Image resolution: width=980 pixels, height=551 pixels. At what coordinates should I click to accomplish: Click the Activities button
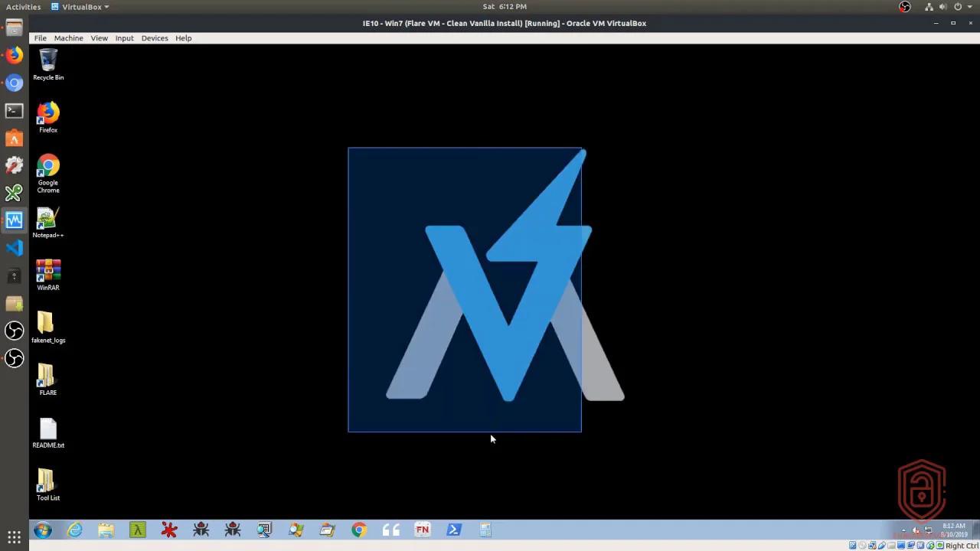(x=23, y=7)
